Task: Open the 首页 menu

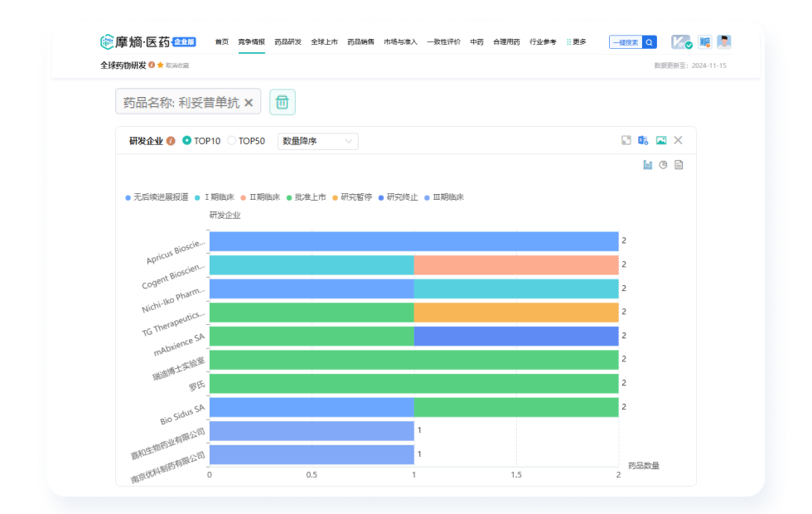Action: click(222, 42)
